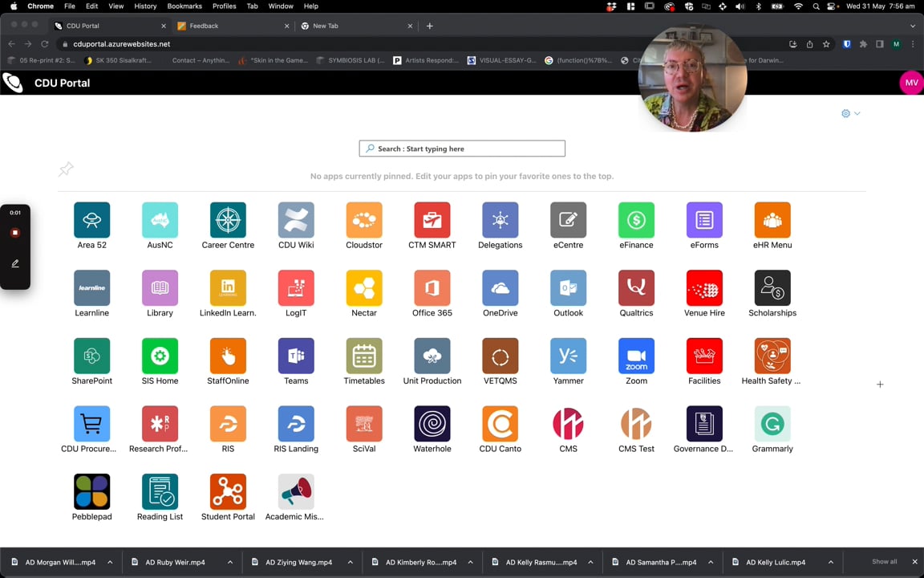This screenshot has width=924, height=578.
Task: Open Chrome History menu
Action: [145, 6]
